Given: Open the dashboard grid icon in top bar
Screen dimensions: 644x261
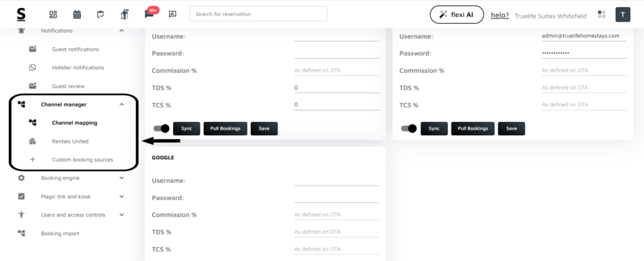Looking at the screenshot, I should click(53, 14).
